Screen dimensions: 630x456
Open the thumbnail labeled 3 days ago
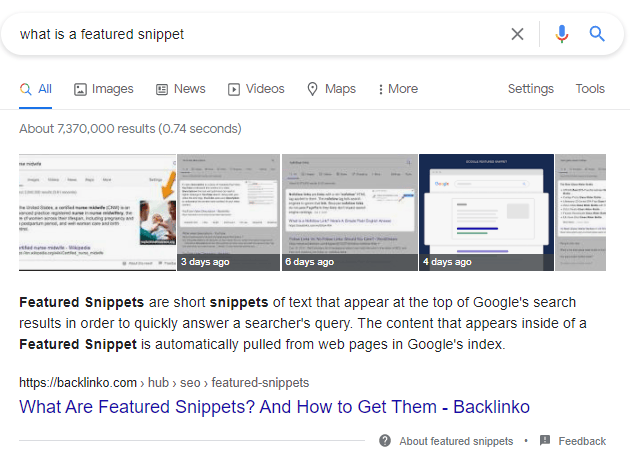tap(229, 213)
